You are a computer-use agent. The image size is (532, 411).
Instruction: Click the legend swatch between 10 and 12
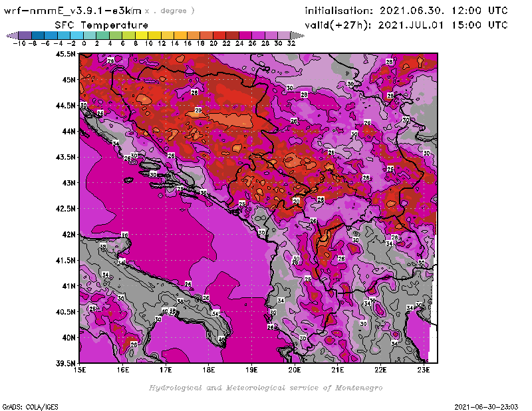click(154, 36)
